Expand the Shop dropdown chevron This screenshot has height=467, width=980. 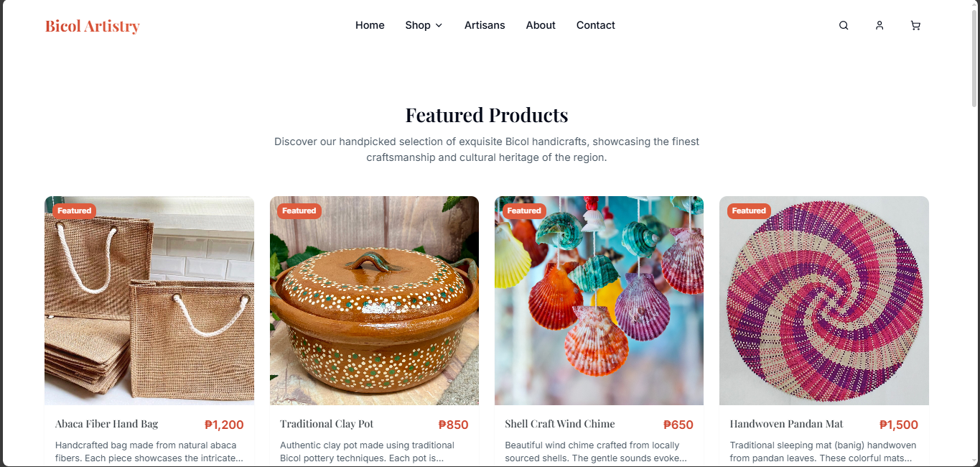click(x=439, y=25)
